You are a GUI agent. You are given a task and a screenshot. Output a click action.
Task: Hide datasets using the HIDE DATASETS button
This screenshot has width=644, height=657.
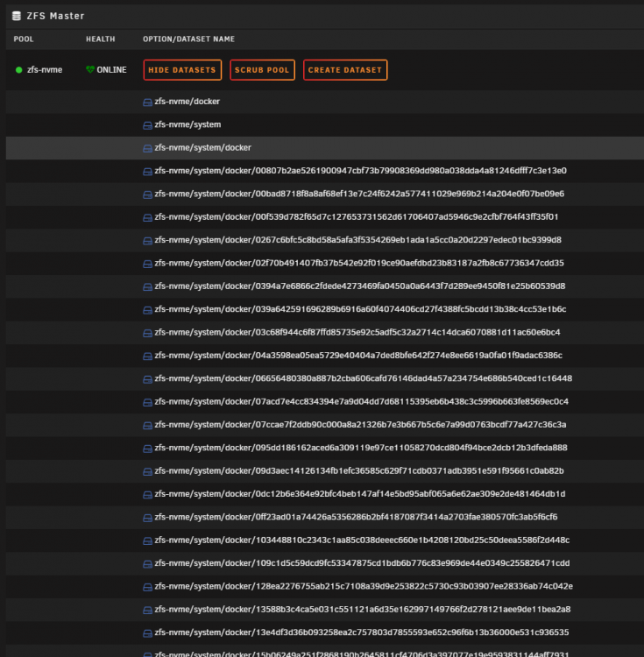182,70
